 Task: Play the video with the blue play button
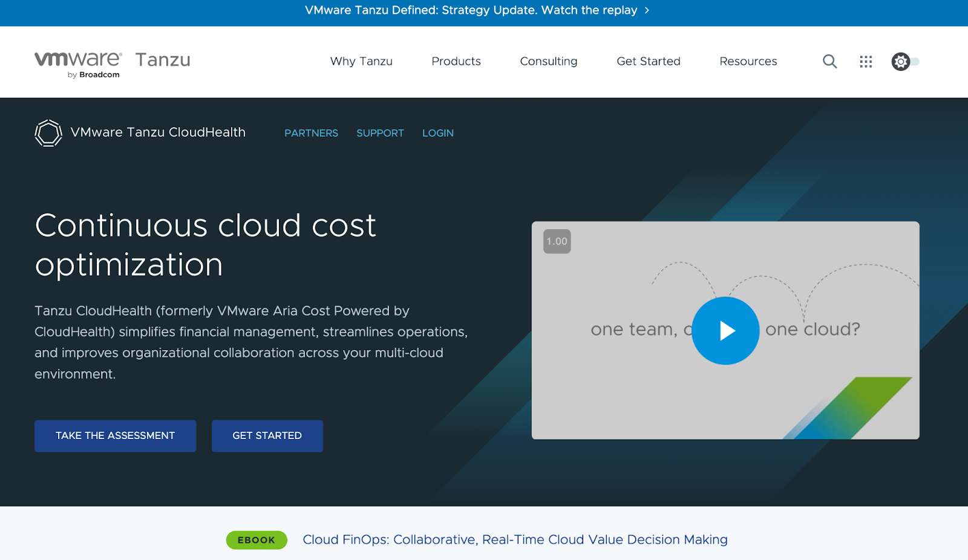725,330
